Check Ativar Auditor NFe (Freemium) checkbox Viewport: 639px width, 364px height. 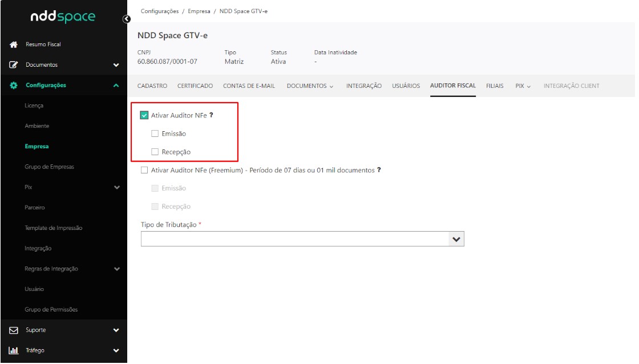point(144,170)
